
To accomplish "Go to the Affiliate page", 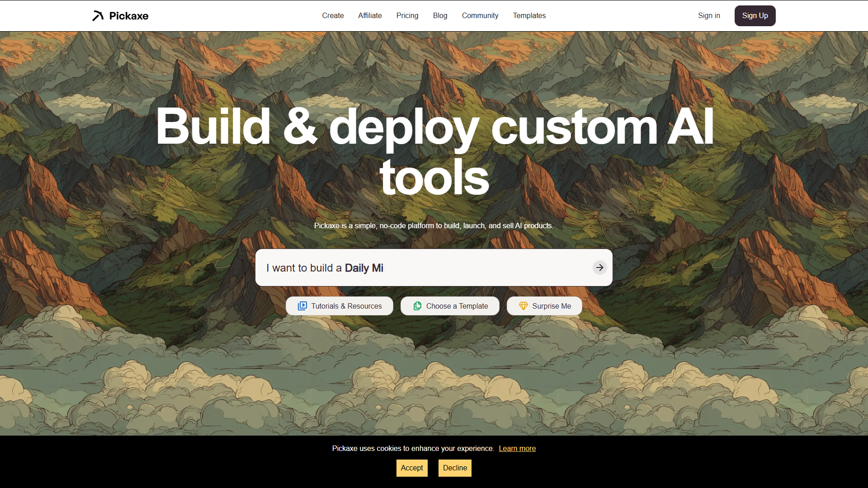I will [370, 16].
